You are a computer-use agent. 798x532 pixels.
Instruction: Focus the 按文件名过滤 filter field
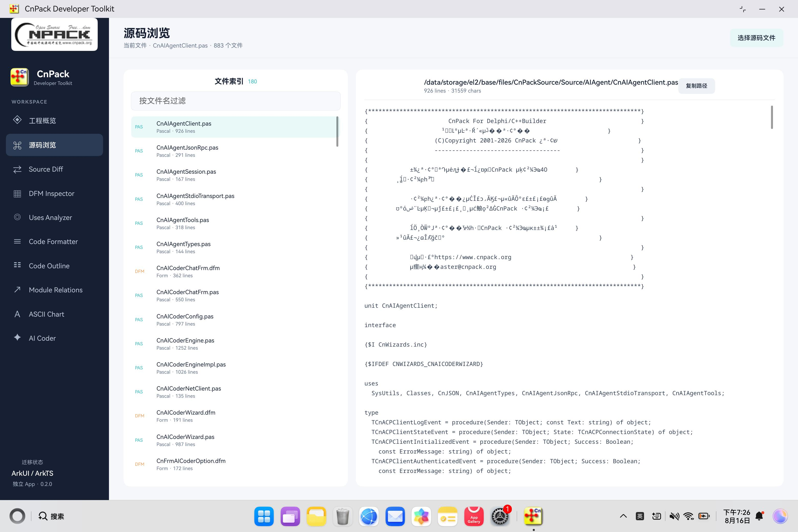point(236,101)
